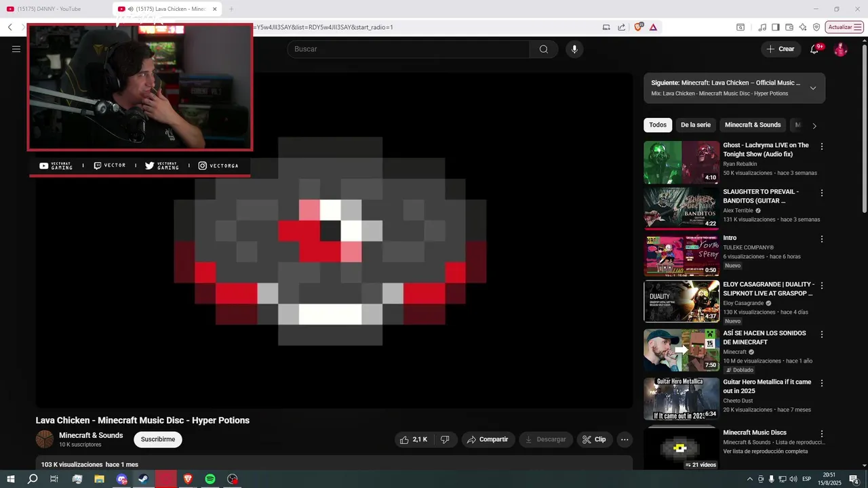The image size is (868, 488).
Task: Click the Compartir share button
Action: (x=488, y=439)
